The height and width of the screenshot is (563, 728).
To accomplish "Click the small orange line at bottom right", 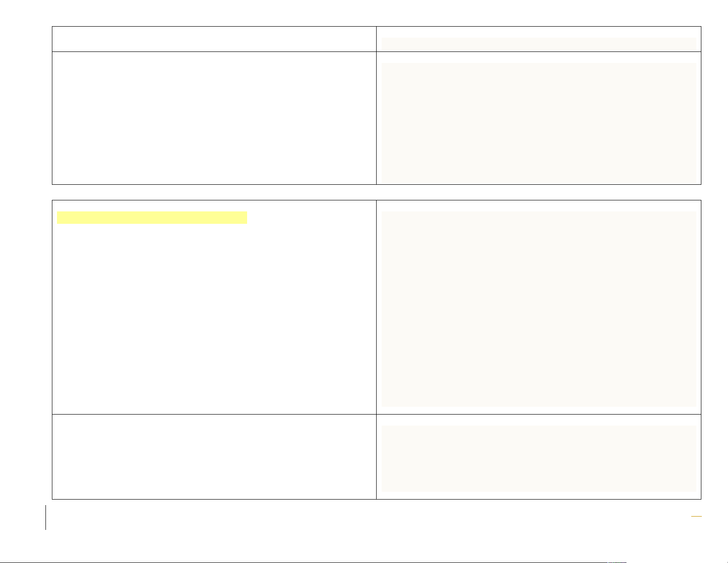I will [697, 517].
